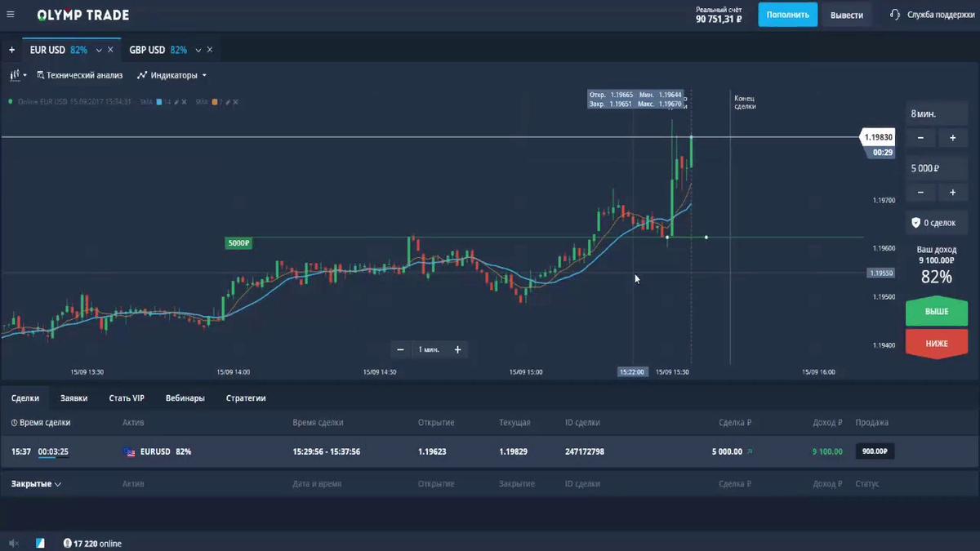
Task: Click the real account balance 90 751,31
Action: 719,19
